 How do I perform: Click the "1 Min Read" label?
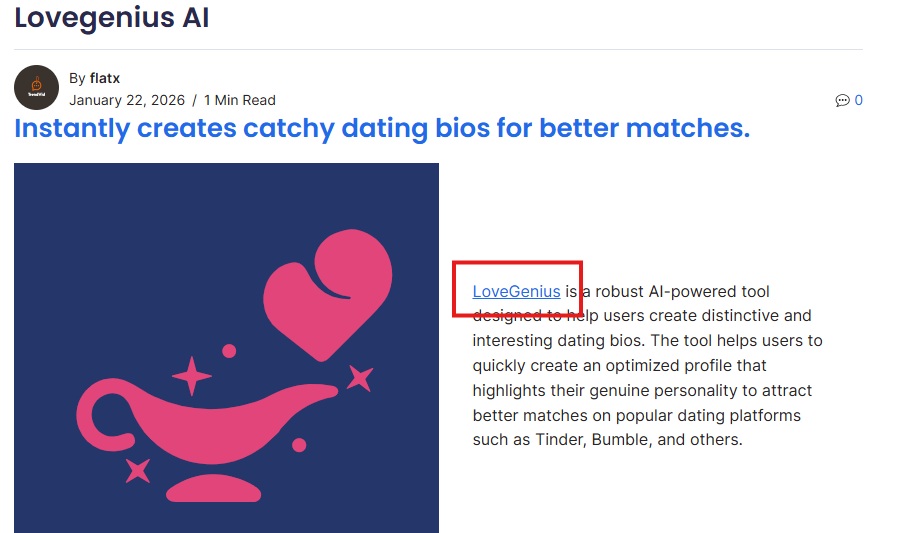pyautogui.click(x=240, y=100)
